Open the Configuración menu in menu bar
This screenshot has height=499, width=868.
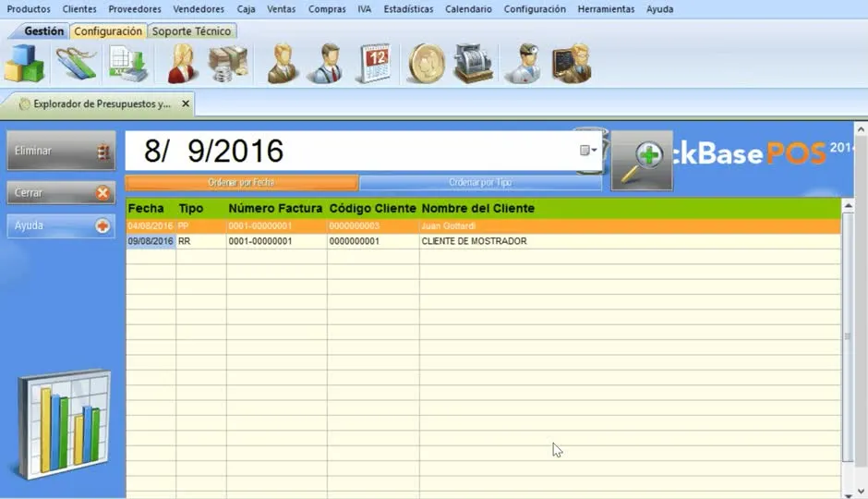pos(535,9)
